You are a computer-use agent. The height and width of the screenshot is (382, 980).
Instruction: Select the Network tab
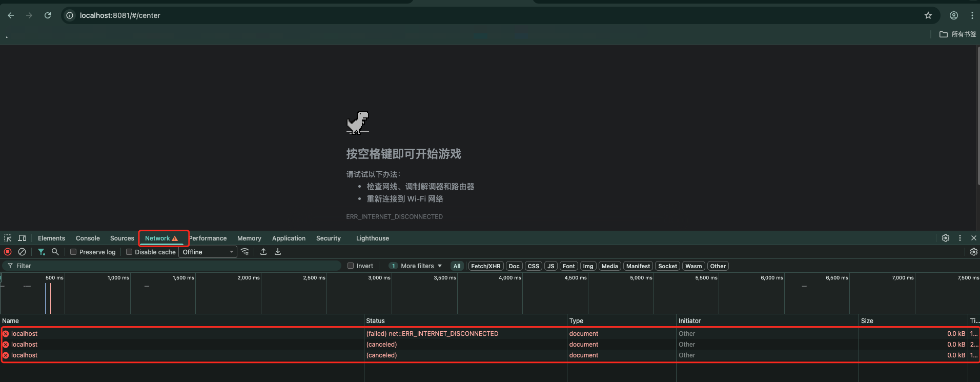(161, 238)
